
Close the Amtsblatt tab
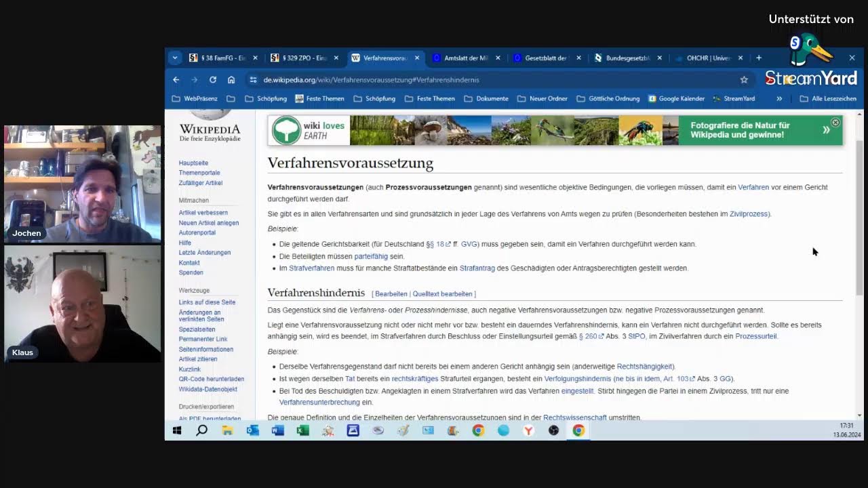click(498, 58)
